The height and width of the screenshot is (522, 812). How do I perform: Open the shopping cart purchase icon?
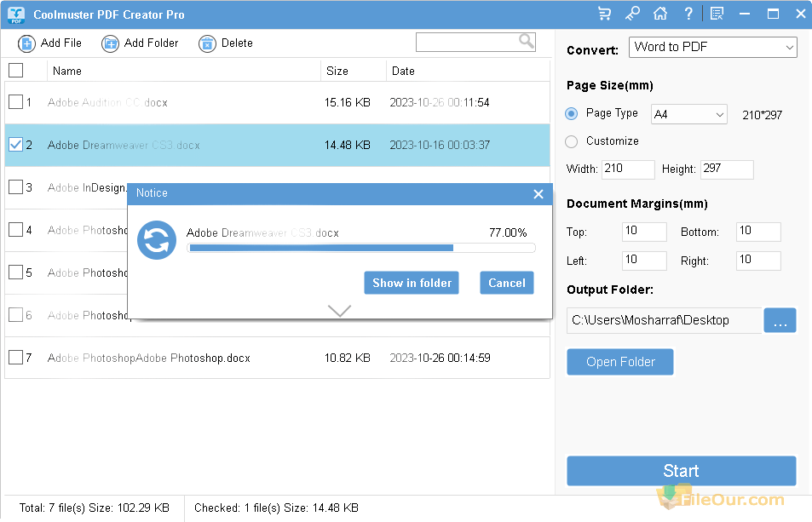pyautogui.click(x=604, y=14)
